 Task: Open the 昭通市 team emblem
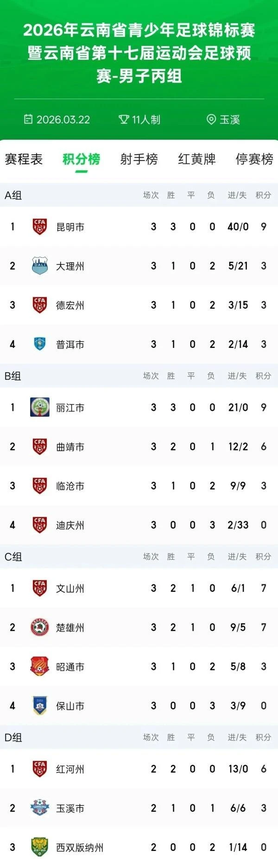click(40, 667)
